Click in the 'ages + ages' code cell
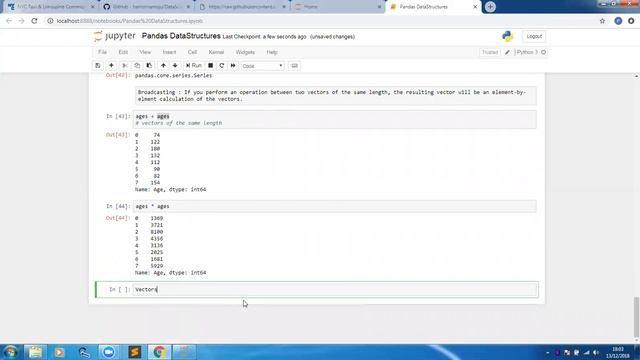This screenshot has width=640, height=360. [x=335, y=120]
